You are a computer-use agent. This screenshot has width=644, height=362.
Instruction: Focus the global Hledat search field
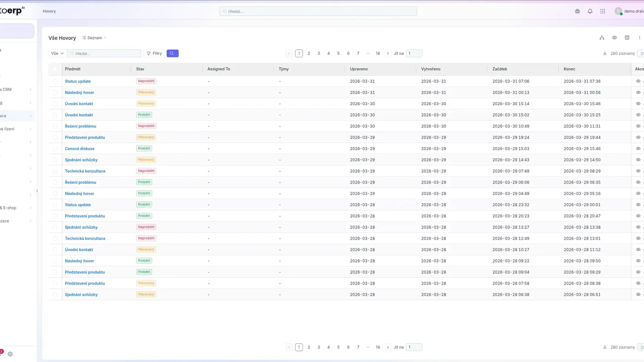click(x=318, y=11)
